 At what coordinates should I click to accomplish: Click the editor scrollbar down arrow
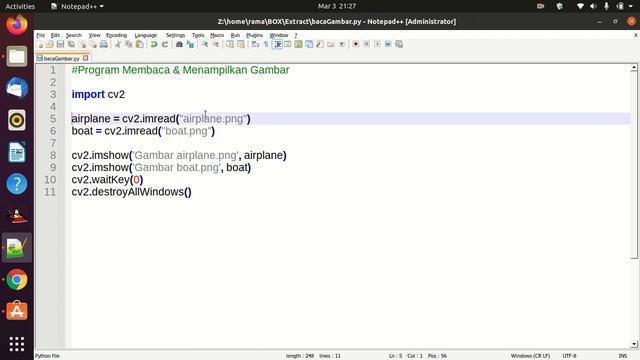[x=634, y=344]
